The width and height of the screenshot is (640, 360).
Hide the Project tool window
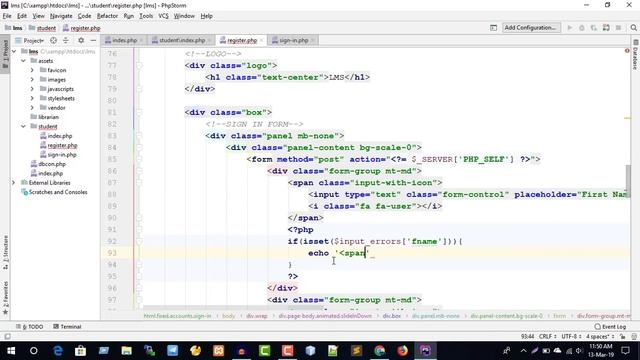(93, 40)
